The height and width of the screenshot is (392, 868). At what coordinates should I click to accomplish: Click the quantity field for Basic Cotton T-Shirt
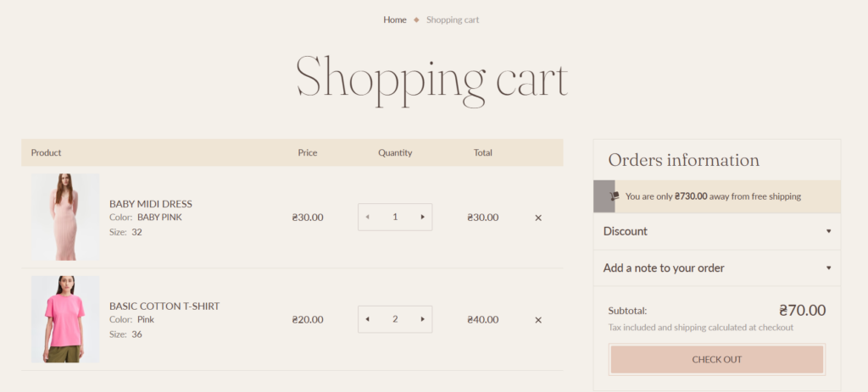click(395, 319)
